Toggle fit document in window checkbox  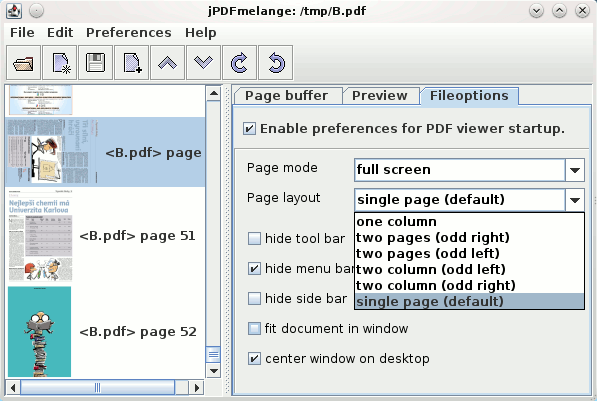tap(254, 328)
